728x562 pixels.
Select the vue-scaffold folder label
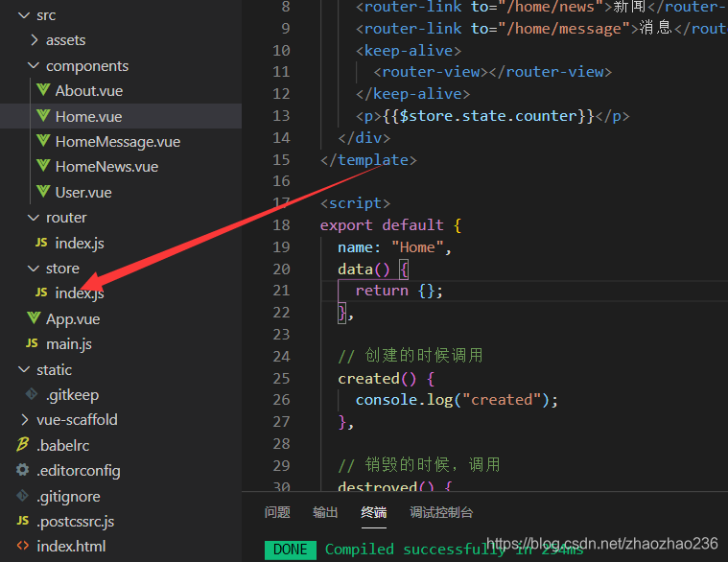coord(77,419)
